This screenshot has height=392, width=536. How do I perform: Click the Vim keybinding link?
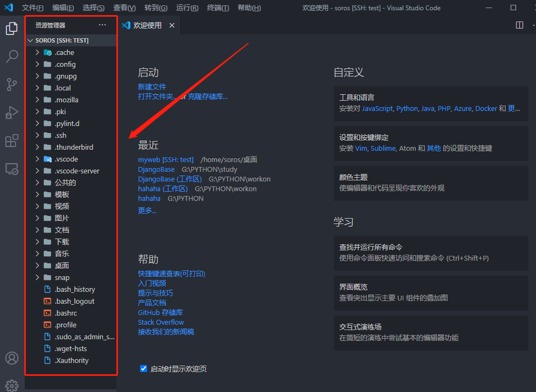(360, 148)
